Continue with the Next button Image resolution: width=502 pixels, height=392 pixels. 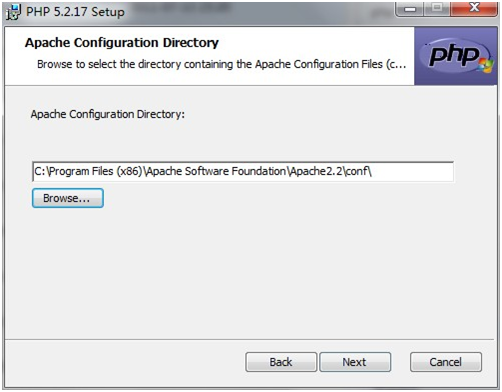(x=355, y=362)
